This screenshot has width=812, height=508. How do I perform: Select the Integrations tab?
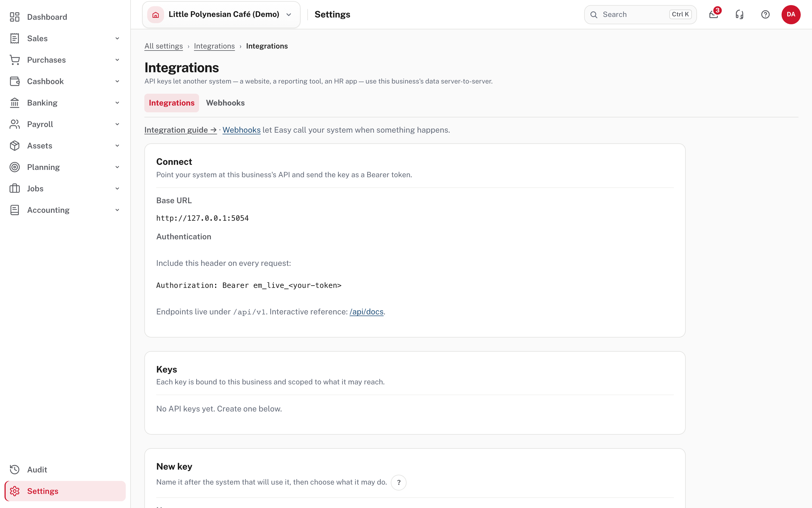[171, 103]
